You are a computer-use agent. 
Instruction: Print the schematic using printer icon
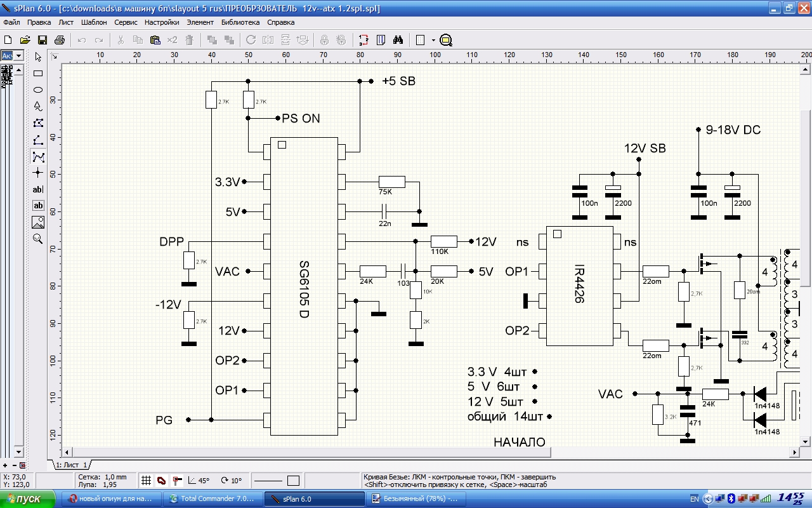pyautogui.click(x=60, y=40)
